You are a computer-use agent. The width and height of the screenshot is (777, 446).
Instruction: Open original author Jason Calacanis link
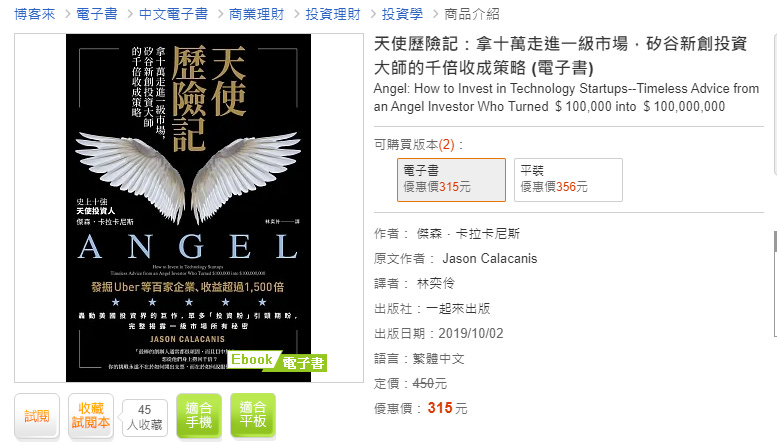[x=490, y=259]
